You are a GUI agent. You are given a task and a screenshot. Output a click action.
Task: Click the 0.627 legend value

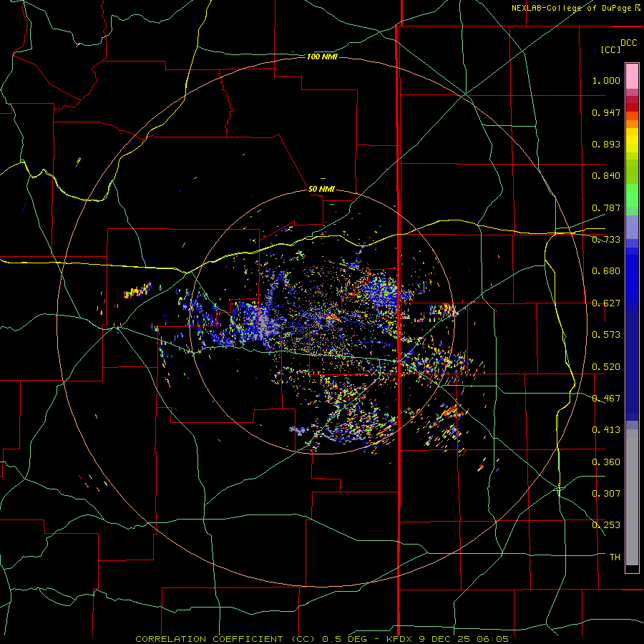tap(606, 303)
